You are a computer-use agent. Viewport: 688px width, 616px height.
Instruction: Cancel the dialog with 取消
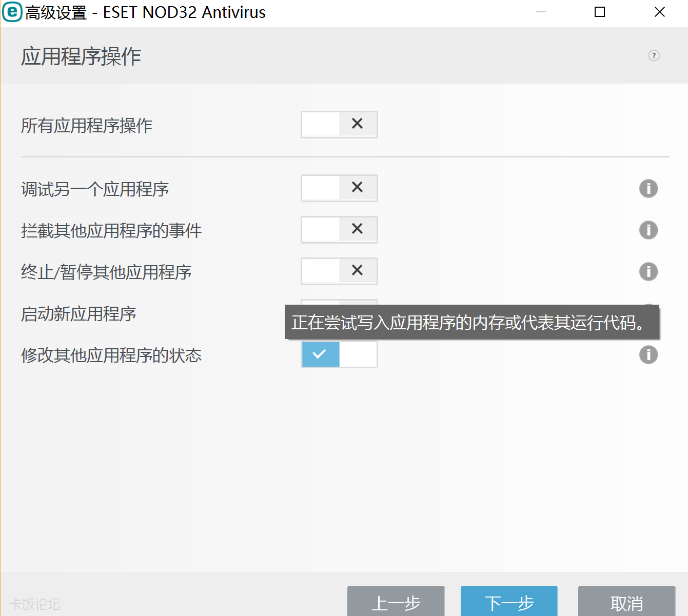click(626, 602)
